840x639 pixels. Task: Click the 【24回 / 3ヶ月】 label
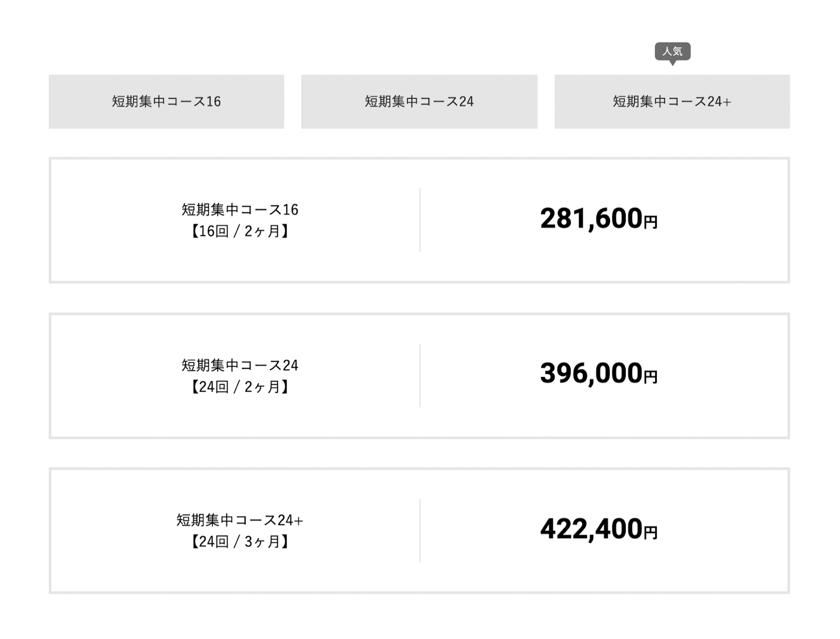240,541
